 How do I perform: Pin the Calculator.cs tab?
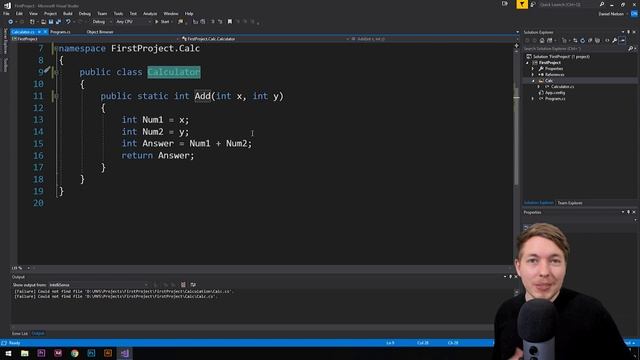39,32
